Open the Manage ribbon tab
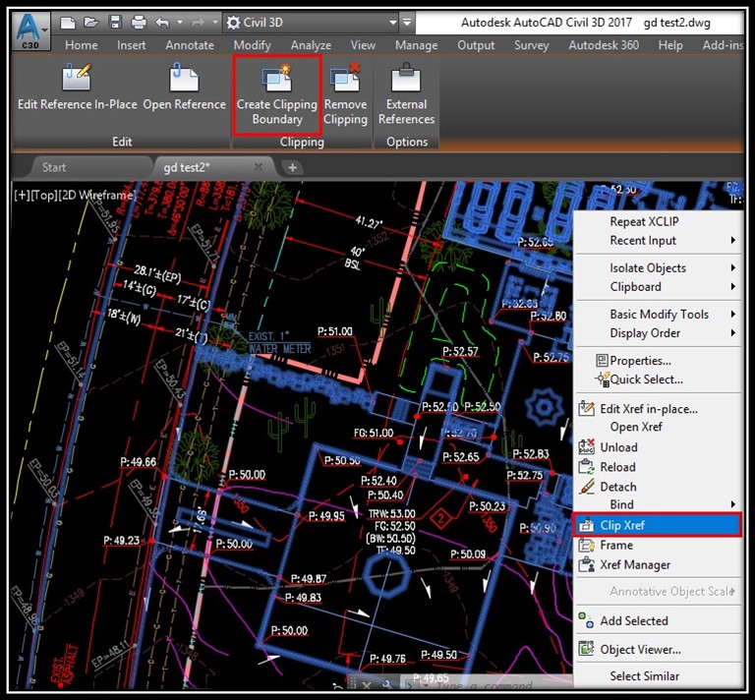 416,45
